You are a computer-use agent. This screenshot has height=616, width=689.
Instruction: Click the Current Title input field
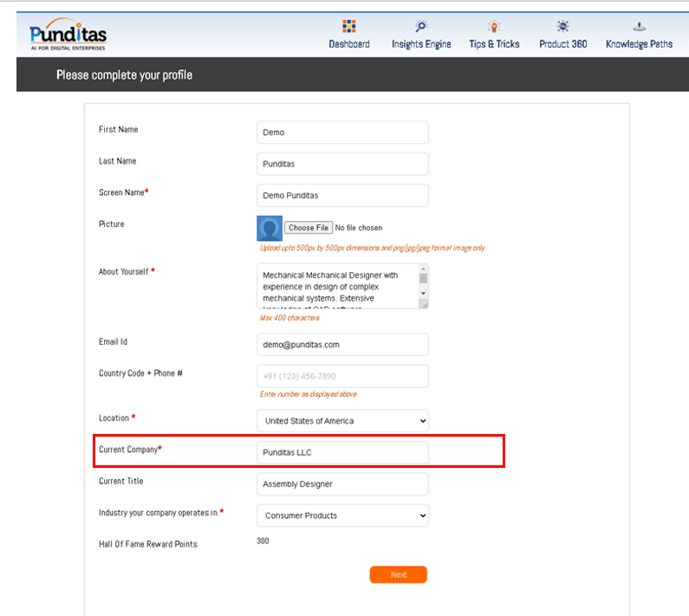pos(342,484)
